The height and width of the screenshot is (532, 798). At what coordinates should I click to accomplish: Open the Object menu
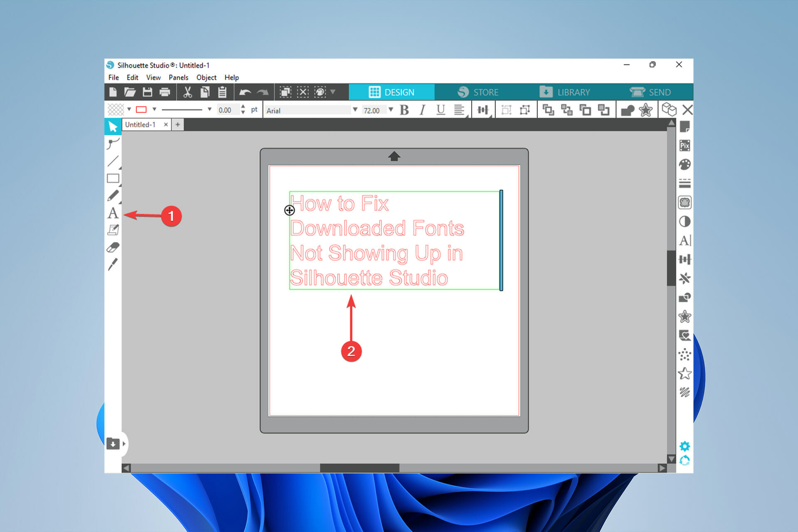pyautogui.click(x=206, y=77)
